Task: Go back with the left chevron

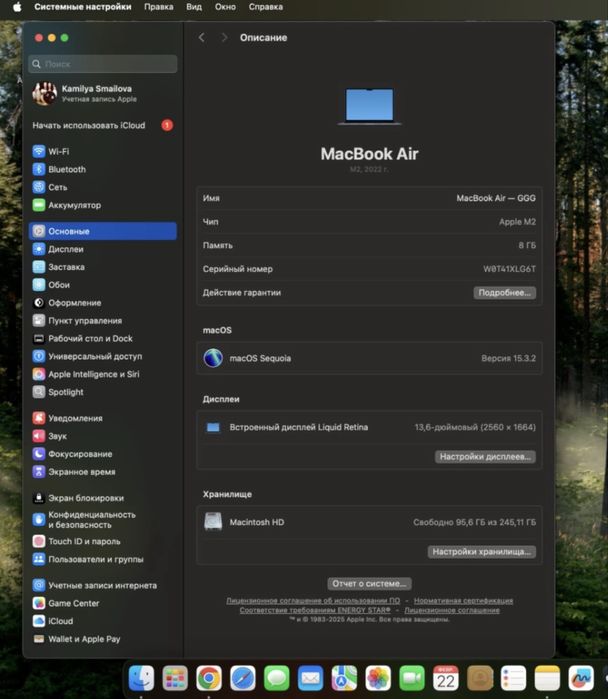Action: pyautogui.click(x=201, y=37)
